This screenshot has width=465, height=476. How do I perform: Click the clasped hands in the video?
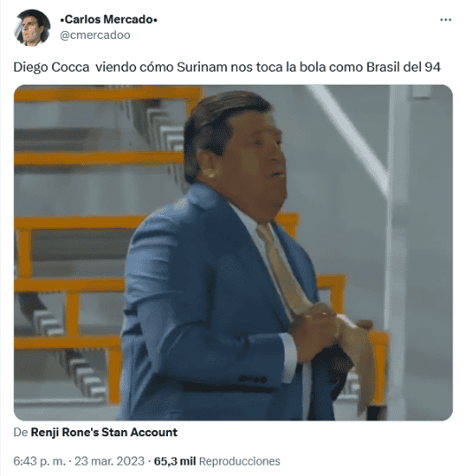point(319,331)
